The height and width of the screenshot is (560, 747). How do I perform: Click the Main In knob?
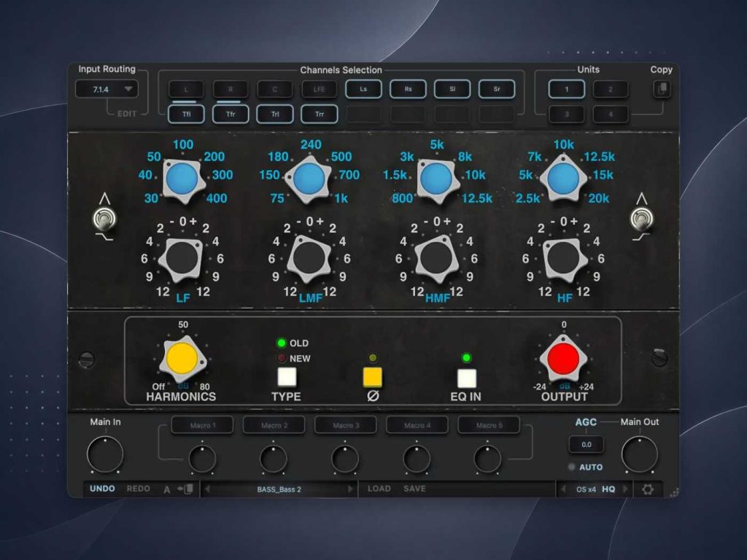pyautogui.click(x=105, y=454)
